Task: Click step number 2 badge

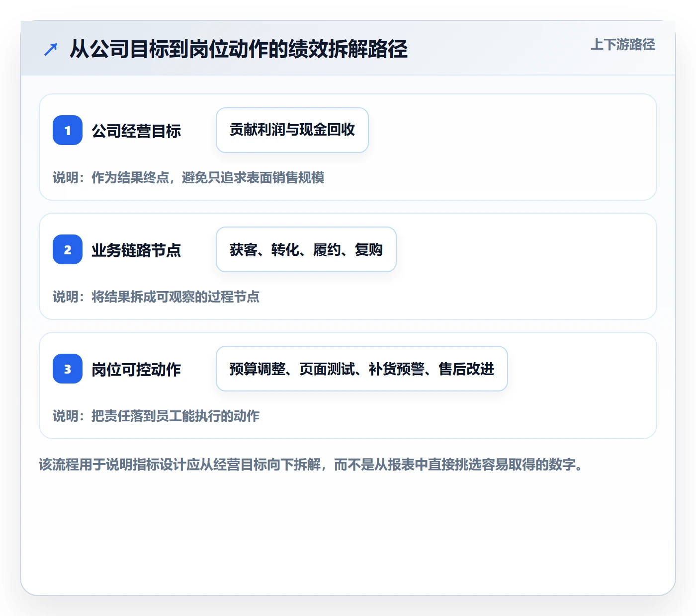Action: click(x=68, y=249)
